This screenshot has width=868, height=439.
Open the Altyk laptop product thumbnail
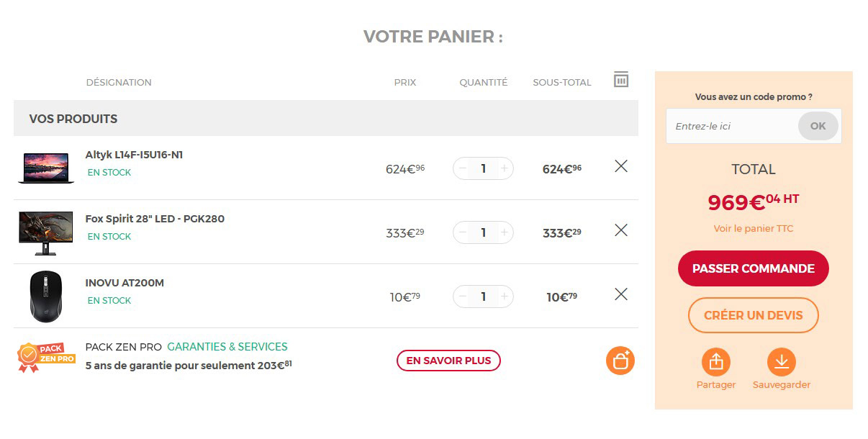pyautogui.click(x=46, y=168)
